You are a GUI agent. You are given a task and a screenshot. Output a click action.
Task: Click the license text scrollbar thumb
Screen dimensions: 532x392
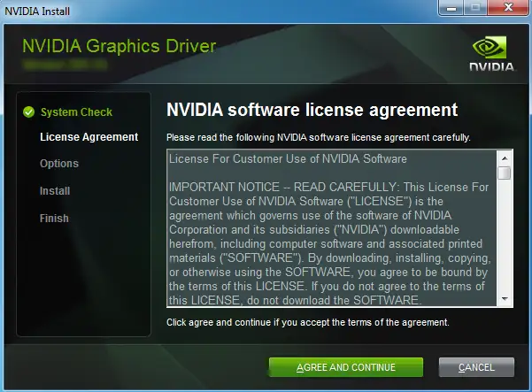(504, 173)
